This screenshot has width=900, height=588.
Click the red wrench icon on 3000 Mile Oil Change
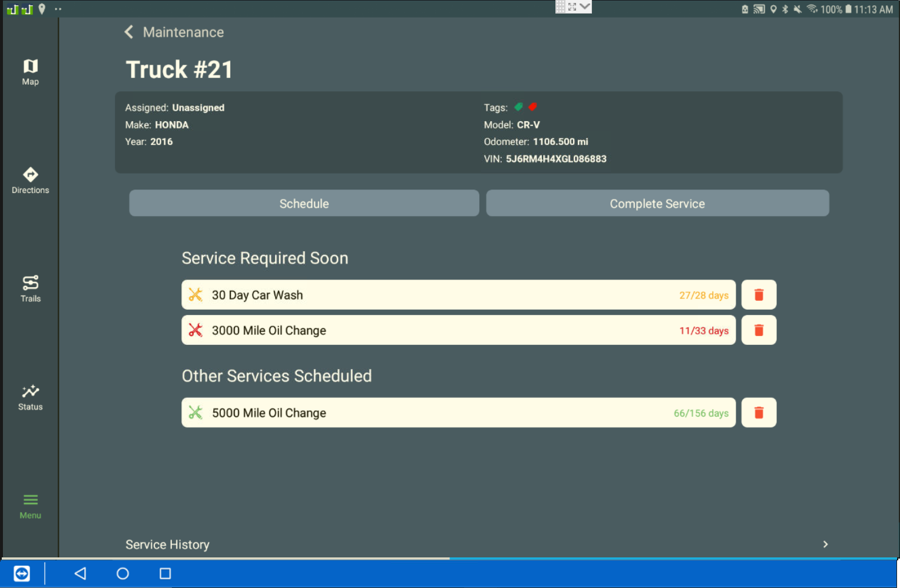point(196,330)
